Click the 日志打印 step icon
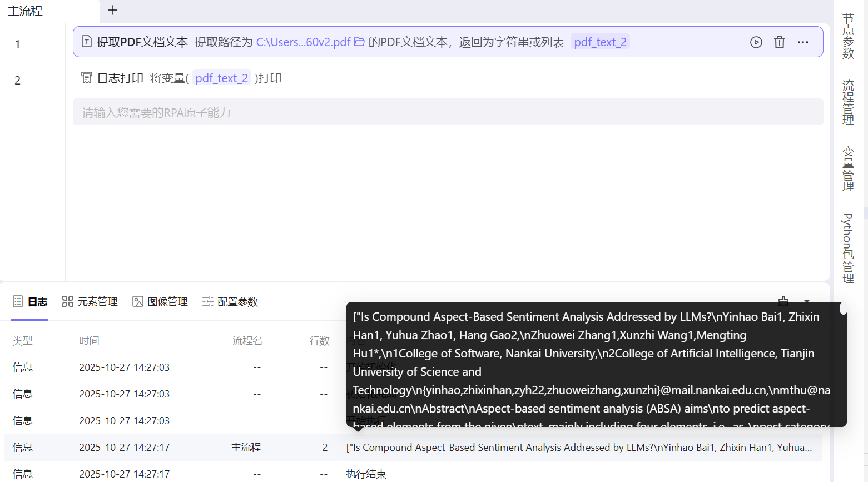 pos(86,78)
